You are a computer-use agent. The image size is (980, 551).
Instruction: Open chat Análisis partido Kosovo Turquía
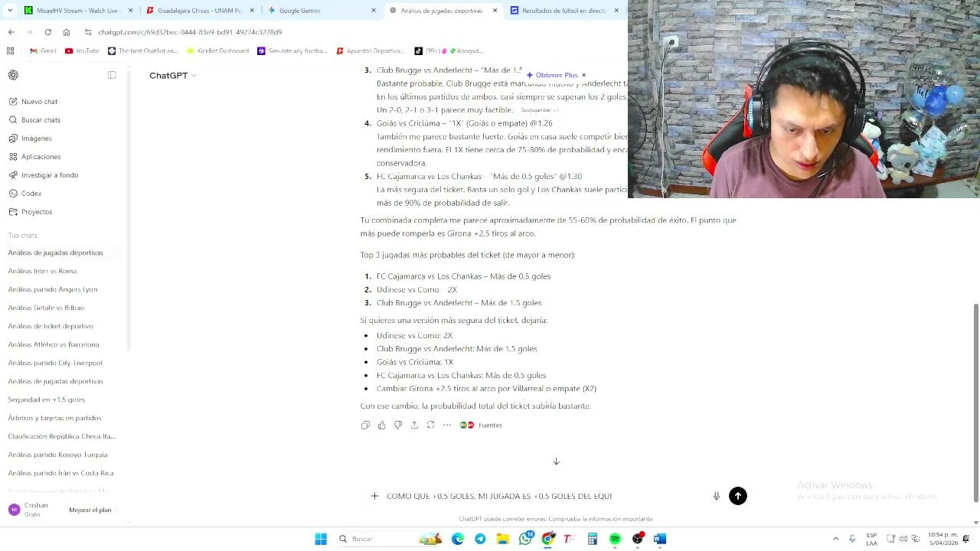pos(57,455)
